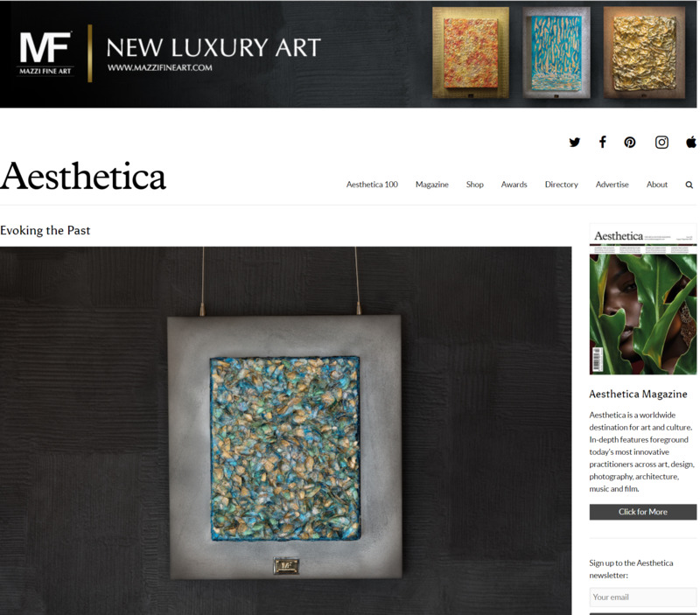
Task: Go to the Shop page
Action: point(474,185)
